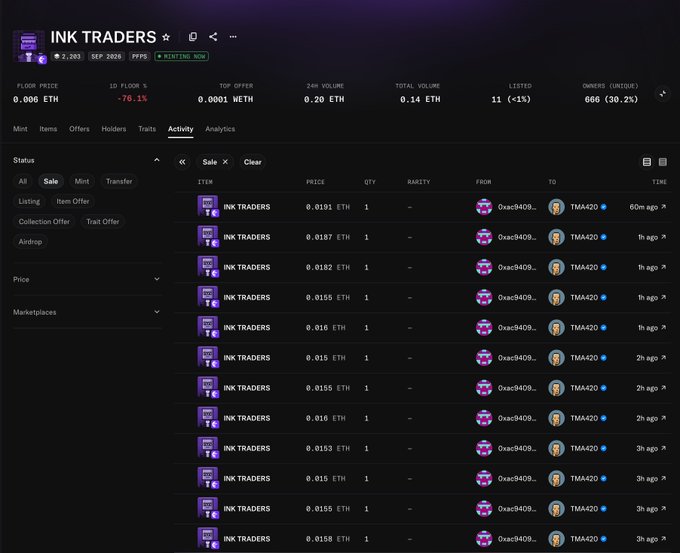Click the 0.0001 WETH top offer value
Screen dimensions: 680x553
226,99
